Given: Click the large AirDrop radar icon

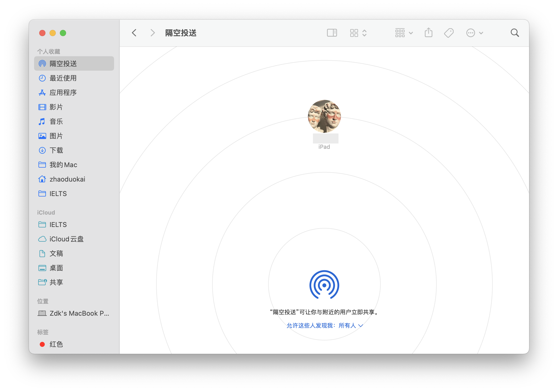Looking at the screenshot, I should 324,285.
